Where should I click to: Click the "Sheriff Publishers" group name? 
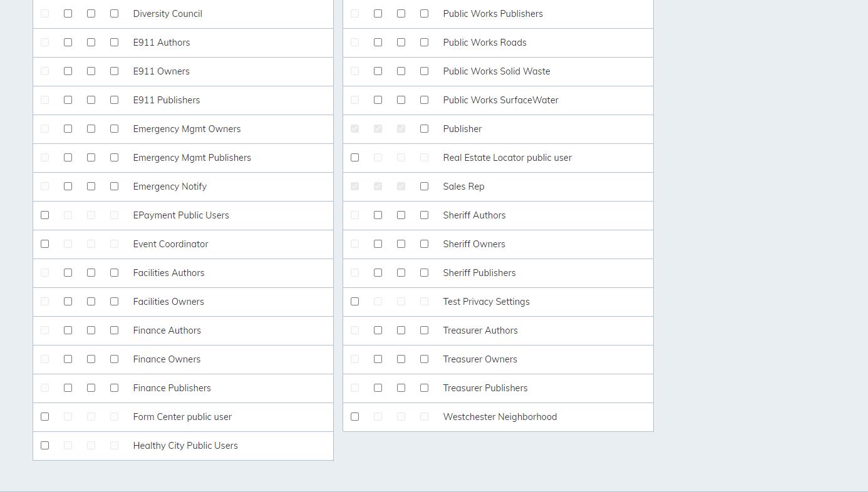[479, 273]
